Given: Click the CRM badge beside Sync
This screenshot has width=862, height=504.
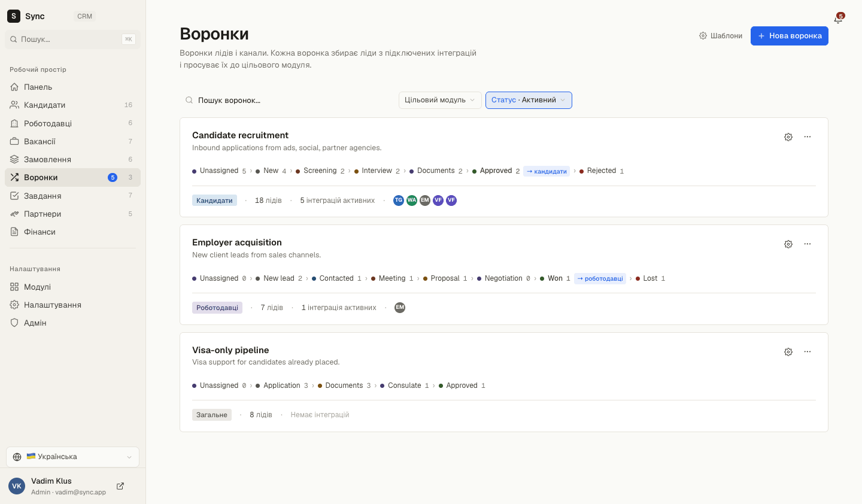Looking at the screenshot, I should [84, 16].
